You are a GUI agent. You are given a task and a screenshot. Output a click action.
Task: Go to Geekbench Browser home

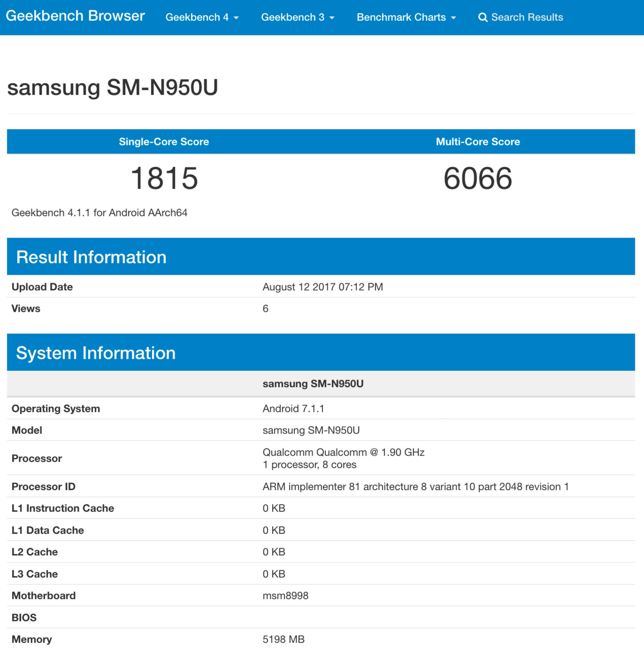(75, 16)
